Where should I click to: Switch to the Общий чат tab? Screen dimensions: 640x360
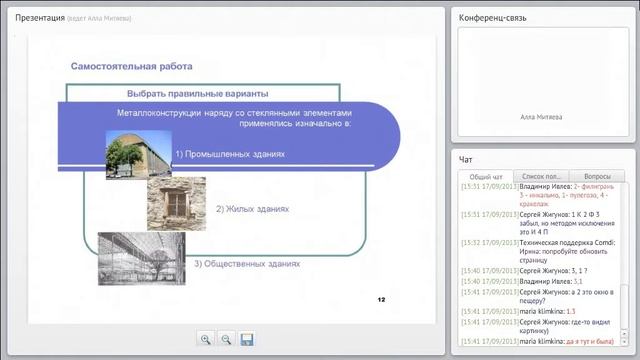[x=485, y=177]
